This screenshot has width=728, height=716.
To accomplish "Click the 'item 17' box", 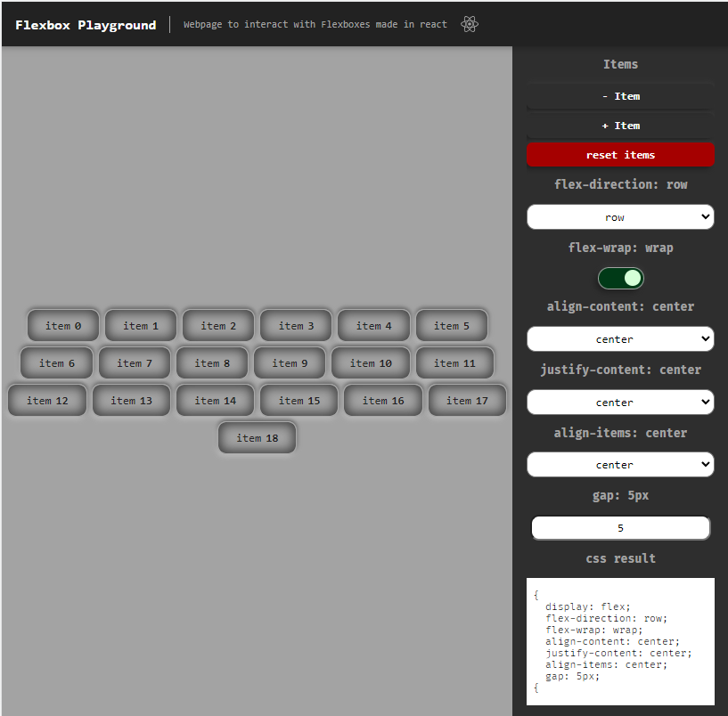I will tap(468, 401).
